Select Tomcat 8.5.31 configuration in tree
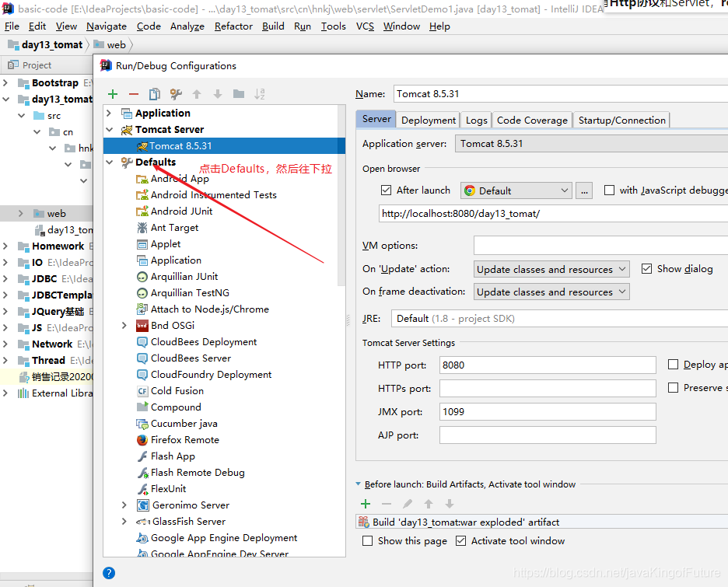The image size is (728, 587). coord(224,145)
